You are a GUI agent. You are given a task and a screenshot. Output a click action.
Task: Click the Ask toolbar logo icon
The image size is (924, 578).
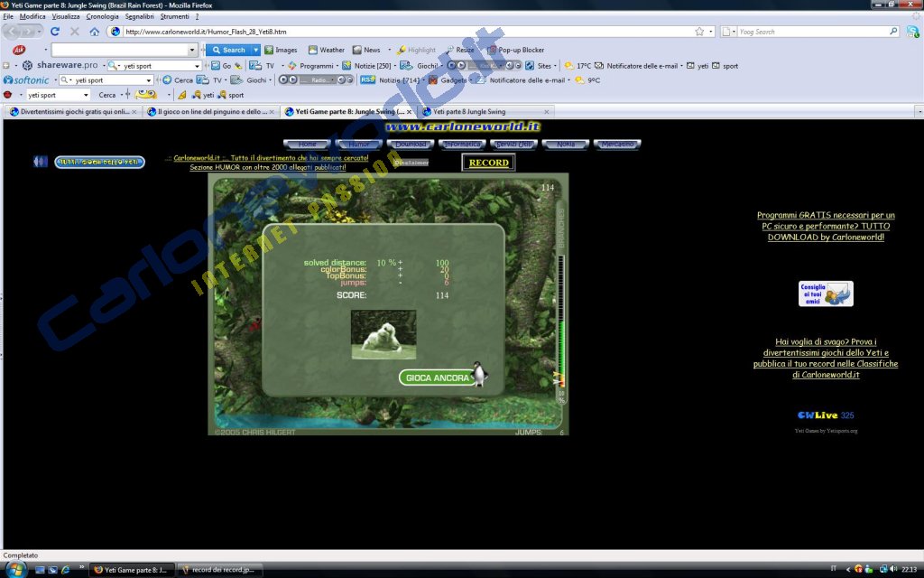pos(19,50)
